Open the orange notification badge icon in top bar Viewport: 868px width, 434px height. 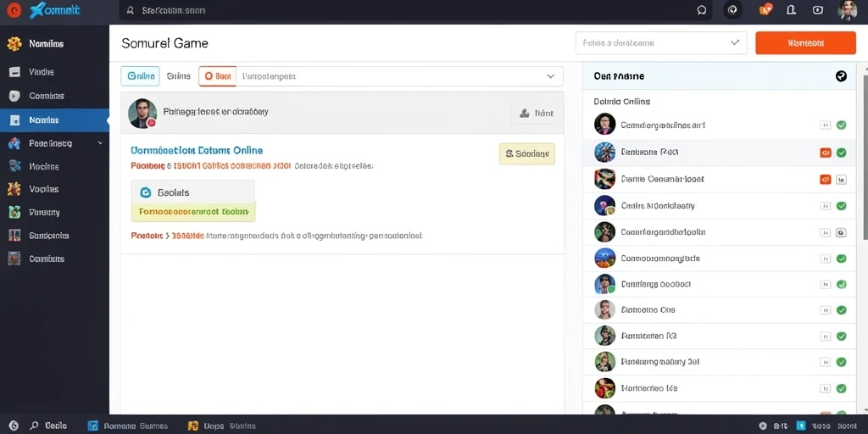pos(765,9)
